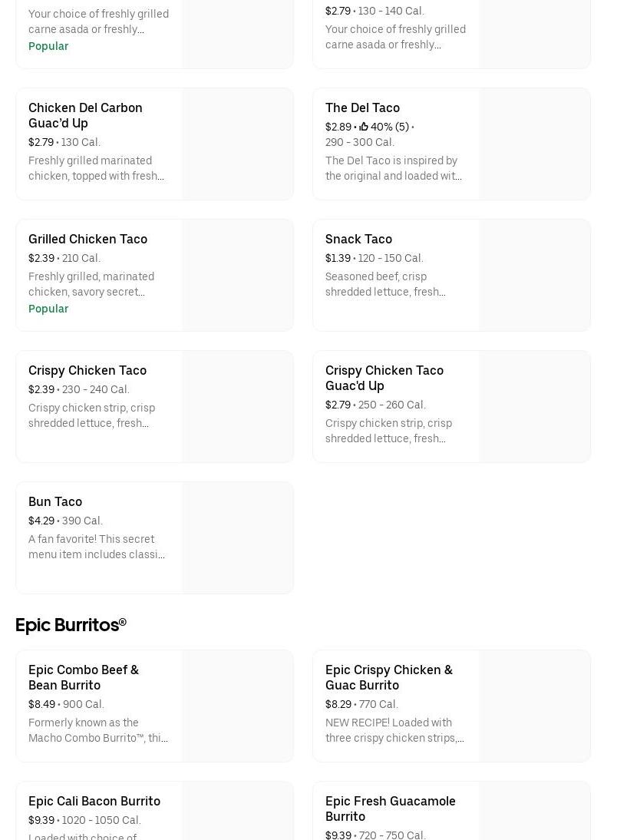Click the Popular tag under Grilled Chicken Taco
617x840 pixels.
coord(48,309)
